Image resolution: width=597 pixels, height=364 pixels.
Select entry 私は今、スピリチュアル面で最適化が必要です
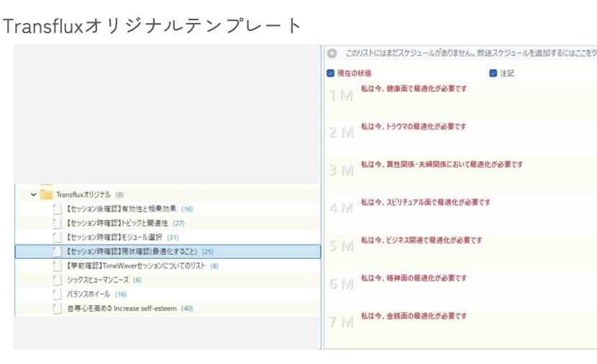(426, 202)
